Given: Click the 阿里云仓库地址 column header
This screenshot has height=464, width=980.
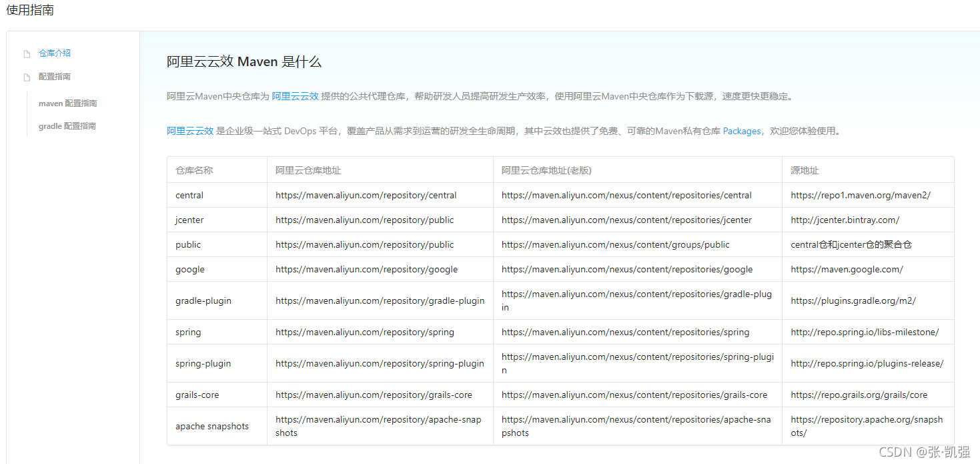Looking at the screenshot, I should [x=308, y=170].
